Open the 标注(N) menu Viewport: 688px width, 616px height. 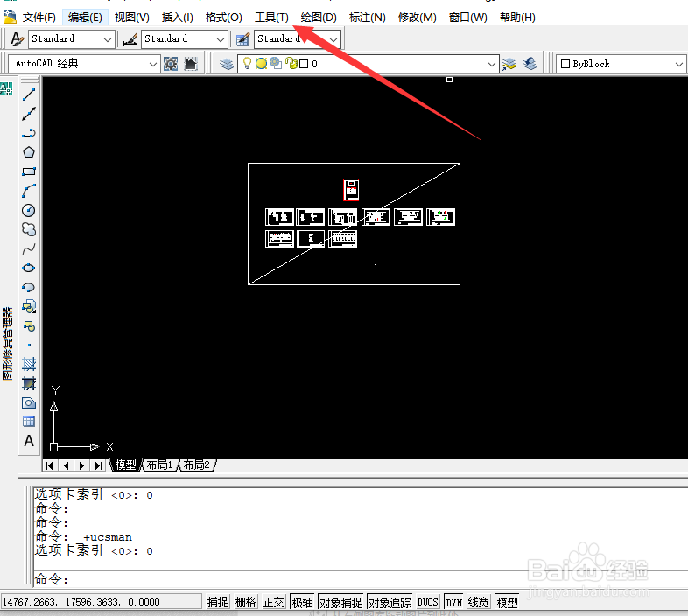click(x=368, y=17)
